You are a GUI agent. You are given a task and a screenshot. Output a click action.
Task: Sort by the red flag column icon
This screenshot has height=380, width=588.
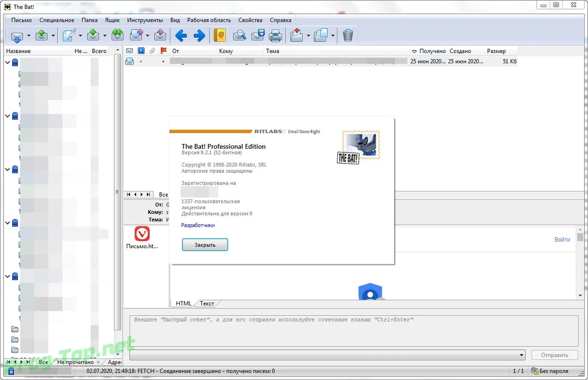(164, 50)
